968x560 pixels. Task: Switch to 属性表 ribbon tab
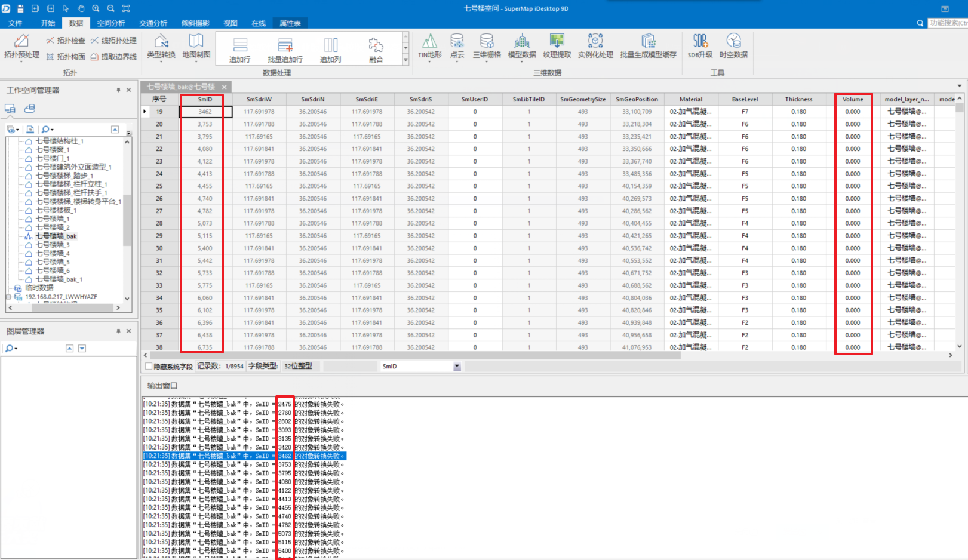click(290, 23)
